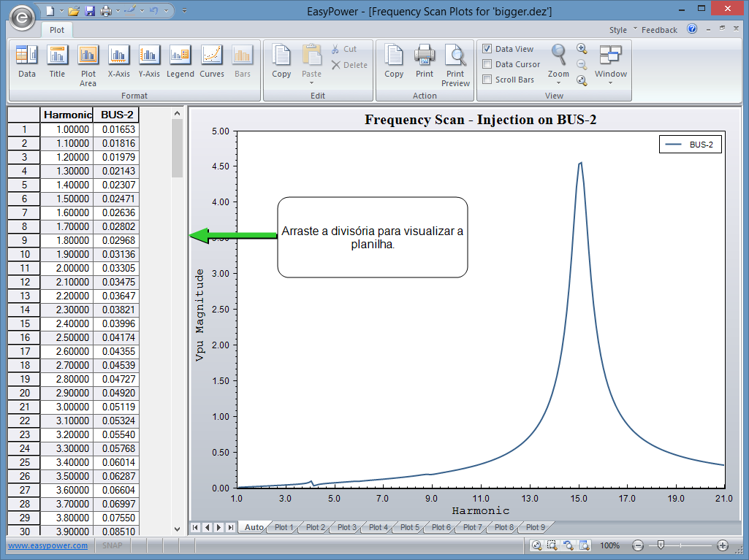The height and width of the screenshot is (560, 749).
Task: Enable the Scroll Bars checkbox
Action: [487, 80]
